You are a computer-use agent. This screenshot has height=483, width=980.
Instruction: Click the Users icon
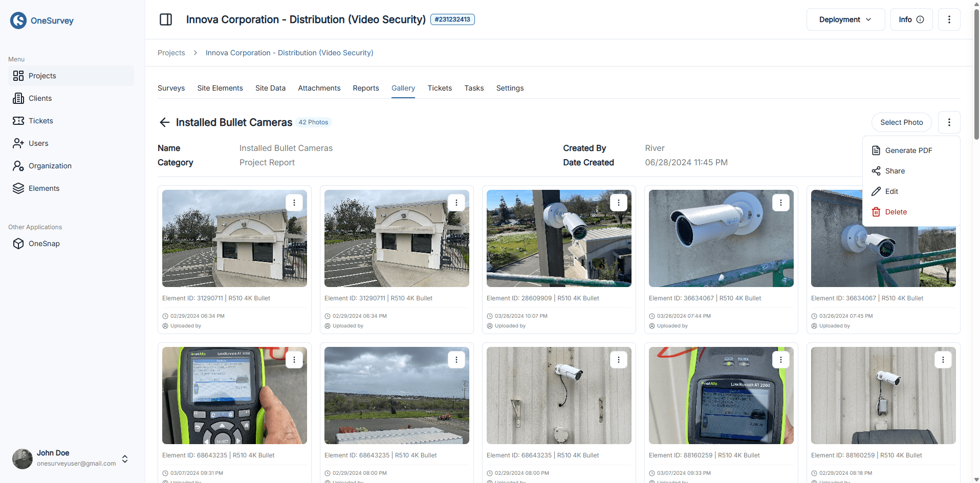(x=18, y=143)
